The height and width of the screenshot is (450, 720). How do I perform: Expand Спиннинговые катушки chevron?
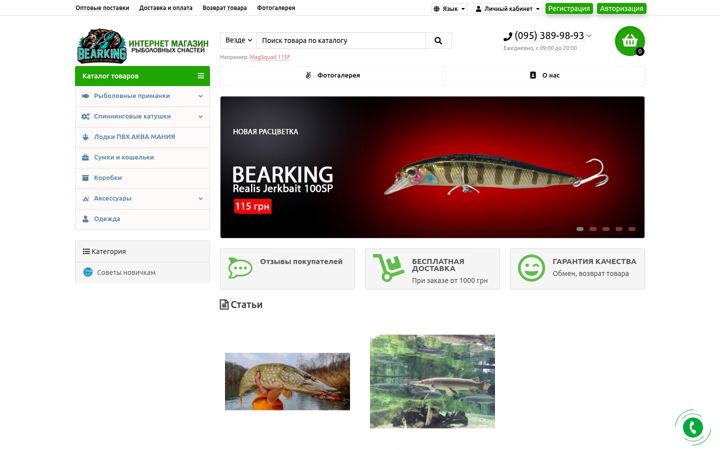click(201, 117)
